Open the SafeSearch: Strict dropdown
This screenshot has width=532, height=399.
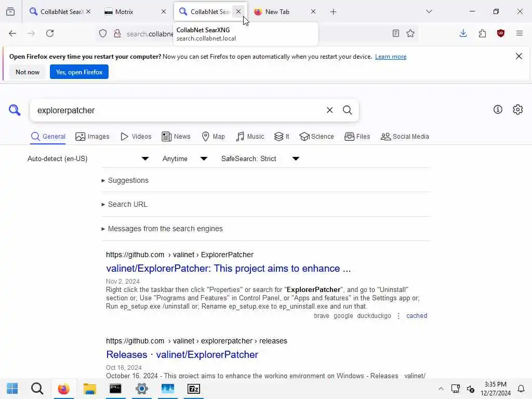pyautogui.click(x=260, y=159)
